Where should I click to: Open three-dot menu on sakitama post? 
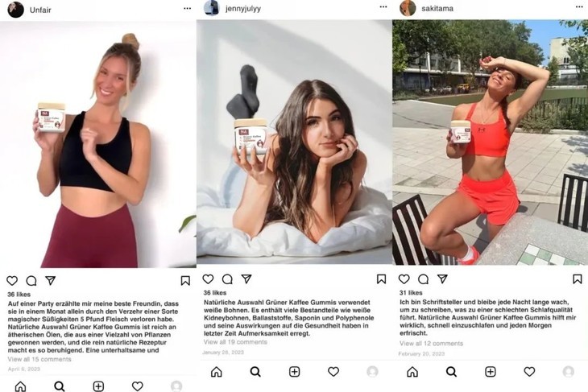tap(579, 6)
